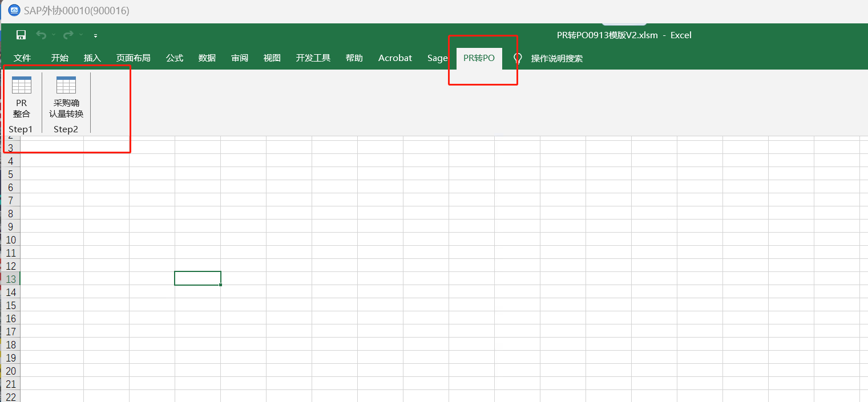The width and height of the screenshot is (868, 402).
Task: Select row 13 by clicking its row header
Action: (10, 279)
